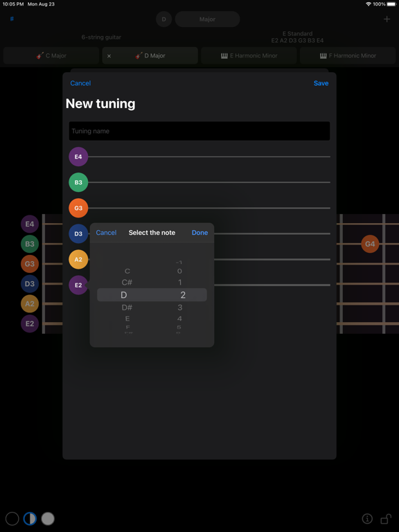Tap Cancel in the note picker popover
Screen dimensions: 399x532
[x=106, y=233]
